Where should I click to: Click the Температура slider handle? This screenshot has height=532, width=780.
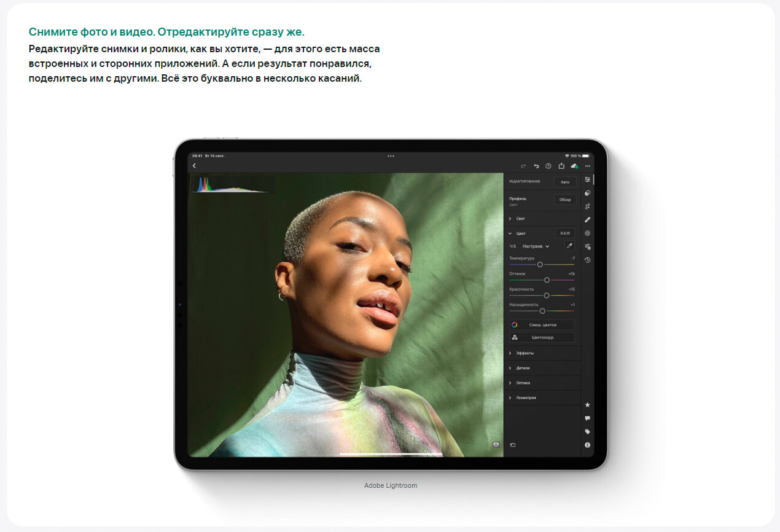click(540, 264)
